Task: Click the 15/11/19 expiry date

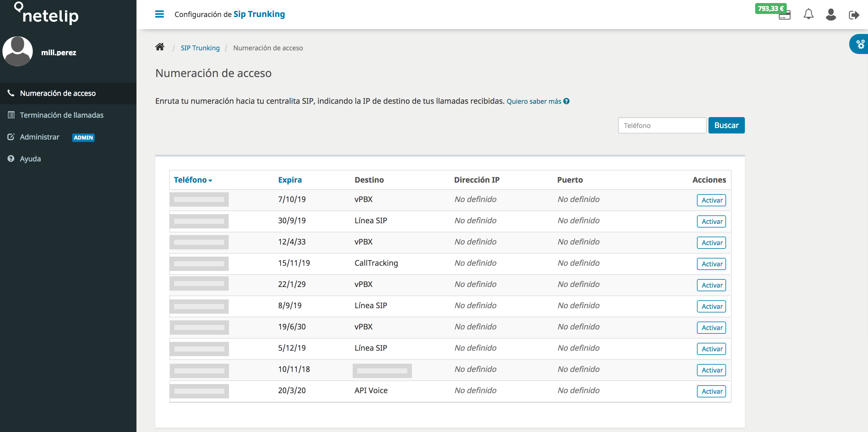Action: 294,263
